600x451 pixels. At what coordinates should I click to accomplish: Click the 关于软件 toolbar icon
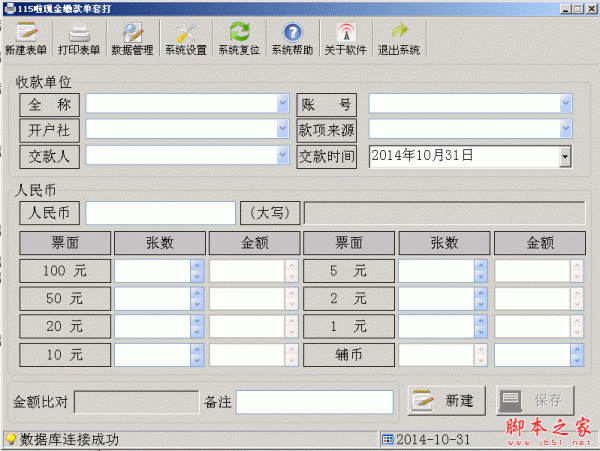coord(346,33)
